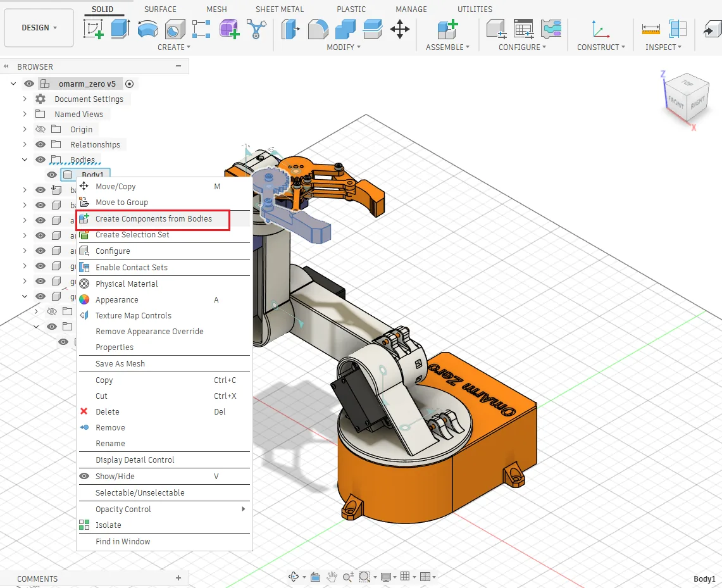Collapse the Browser panel with minus button
The image size is (722, 588).
point(178,66)
